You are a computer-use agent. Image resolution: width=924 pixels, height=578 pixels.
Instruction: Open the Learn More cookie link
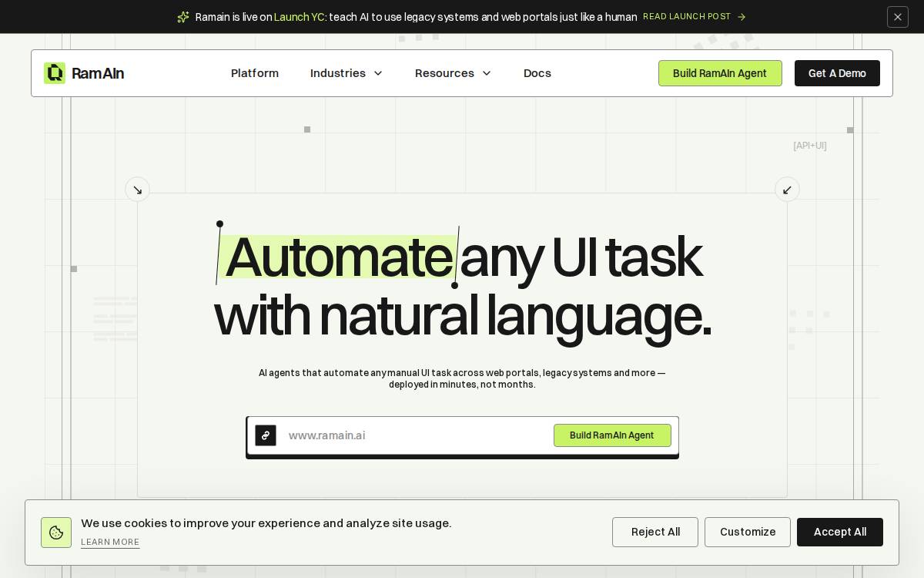(x=110, y=543)
